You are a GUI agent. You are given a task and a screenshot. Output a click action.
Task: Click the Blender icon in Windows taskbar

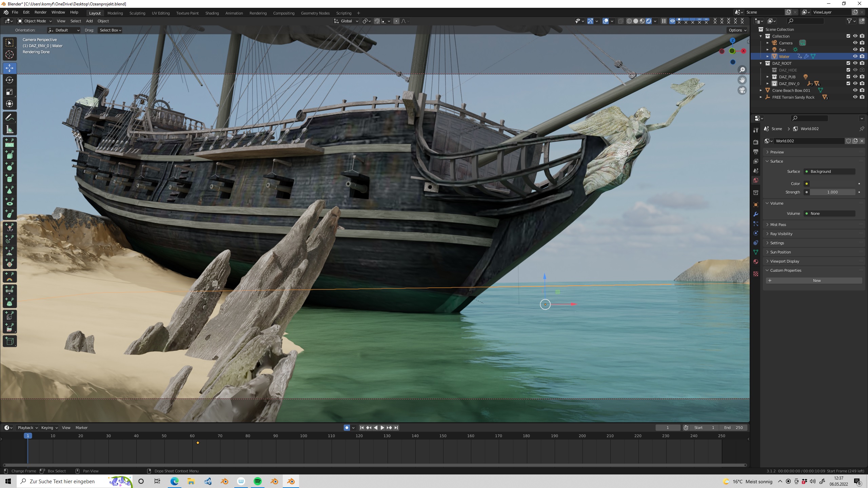click(291, 481)
